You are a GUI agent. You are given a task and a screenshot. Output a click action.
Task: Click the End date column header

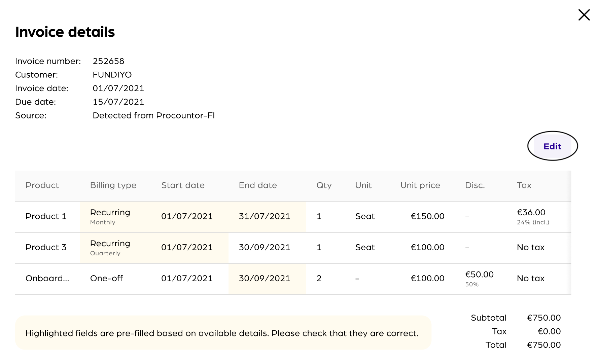click(x=258, y=185)
